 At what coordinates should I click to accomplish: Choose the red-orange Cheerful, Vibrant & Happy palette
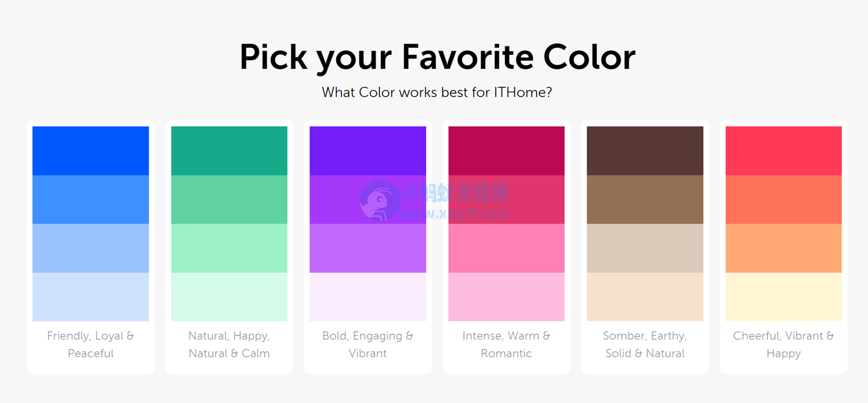(784, 247)
